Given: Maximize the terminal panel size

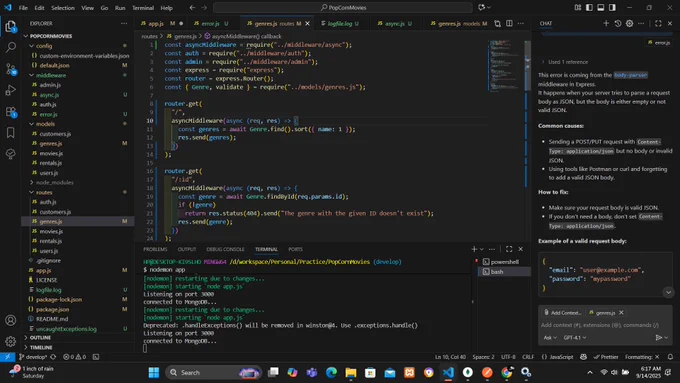Looking at the screenshot, I should (509, 249).
